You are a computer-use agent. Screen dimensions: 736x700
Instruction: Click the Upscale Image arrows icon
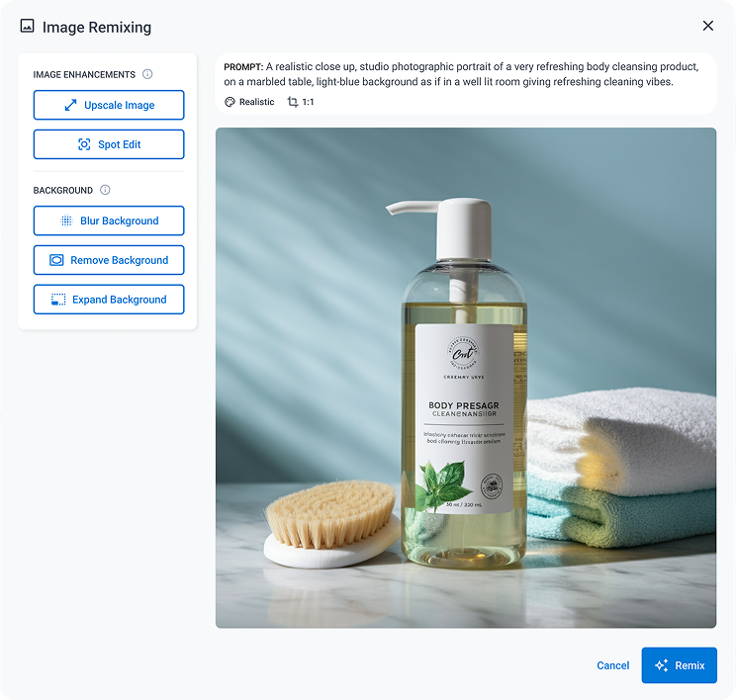(x=70, y=105)
